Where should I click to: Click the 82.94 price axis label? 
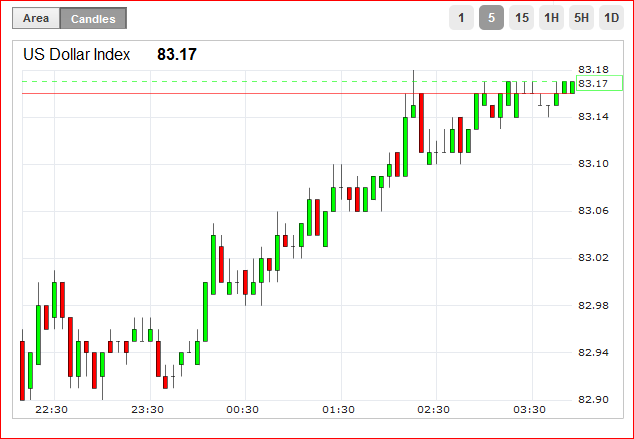click(x=593, y=352)
